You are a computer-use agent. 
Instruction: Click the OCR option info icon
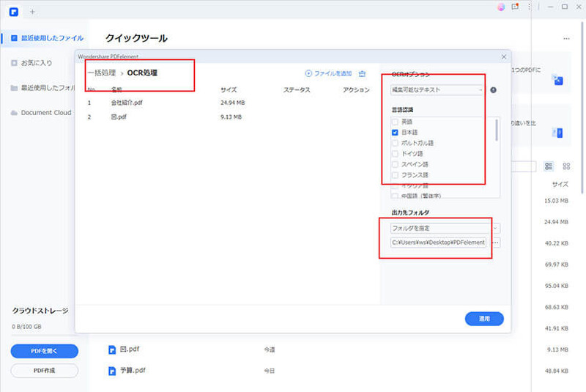coord(493,90)
